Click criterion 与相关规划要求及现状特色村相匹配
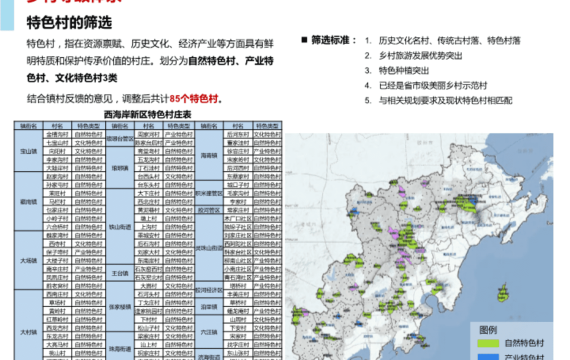This screenshot has height=360, width=570. [445, 100]
